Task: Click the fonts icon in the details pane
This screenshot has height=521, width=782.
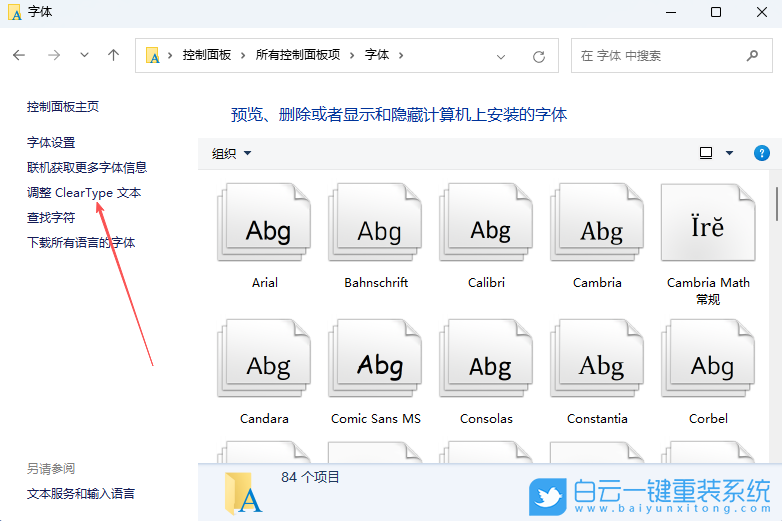Action: pyautogui.click(x=243, y=494)
